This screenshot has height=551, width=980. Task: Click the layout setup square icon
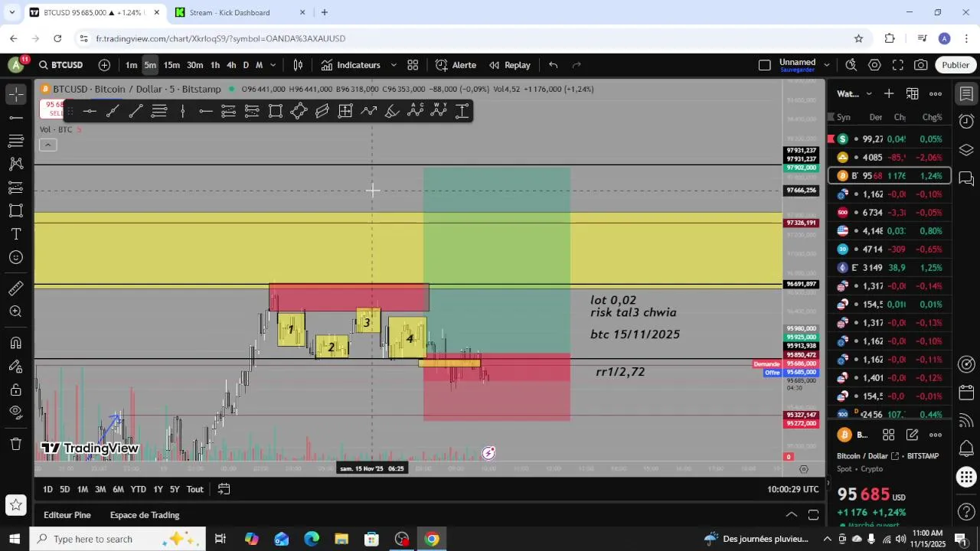pyautogui.click(x=764, y=65)
